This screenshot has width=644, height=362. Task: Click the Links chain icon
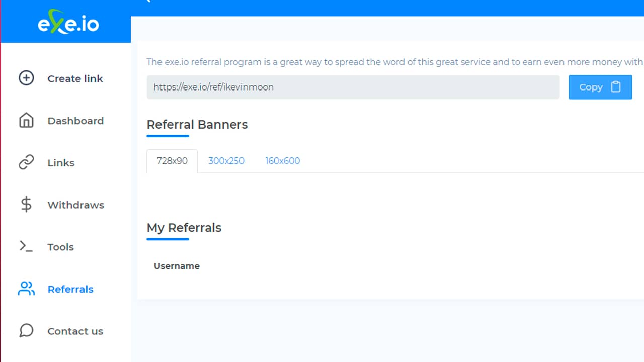click(x=26, y=162)
